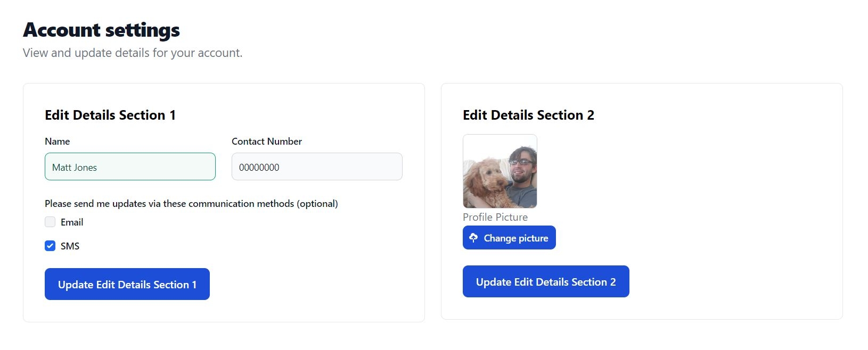
Task: Click the Profile Picture caption text
Action: pyautogui.click(x=495, y=217)
